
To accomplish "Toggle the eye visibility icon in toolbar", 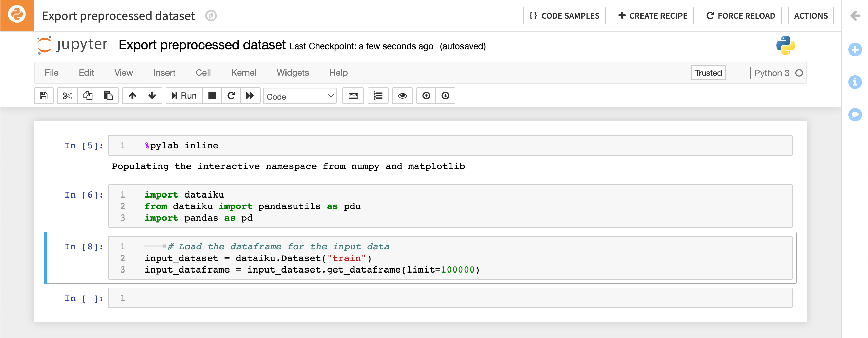I will [x=402, y=96].
